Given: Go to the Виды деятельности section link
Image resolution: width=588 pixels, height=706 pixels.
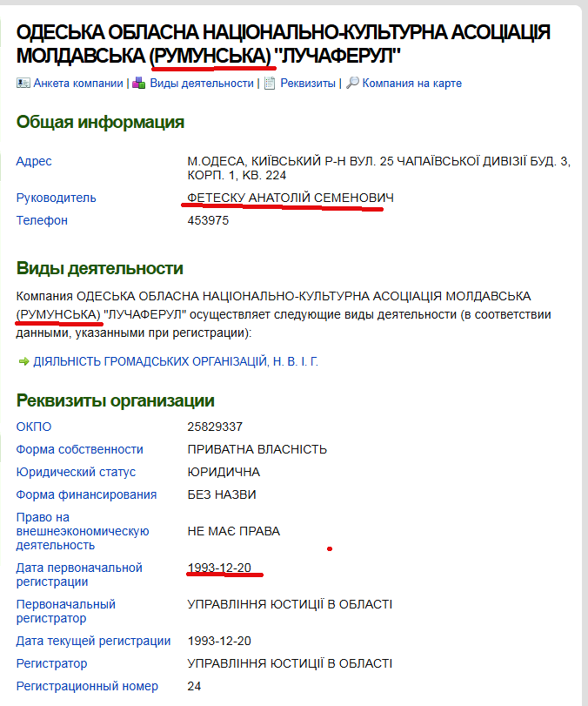Looking at the screenshot, I should (x=201, y=84).
